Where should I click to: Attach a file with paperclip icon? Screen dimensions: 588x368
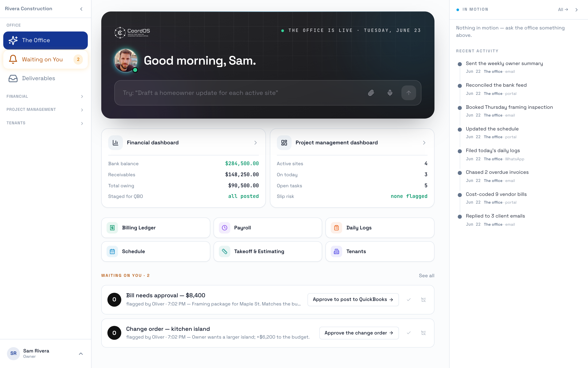click(x=371, y=93)
